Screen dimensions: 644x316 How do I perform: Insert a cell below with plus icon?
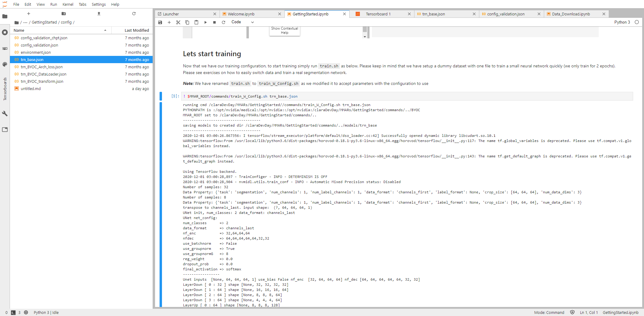pos(169,22)
